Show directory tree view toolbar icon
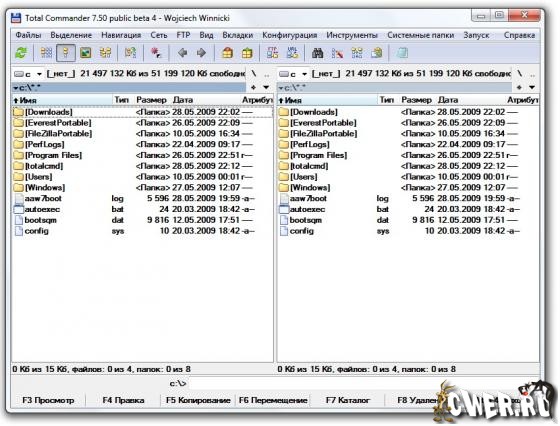 (x=105, y=53)
